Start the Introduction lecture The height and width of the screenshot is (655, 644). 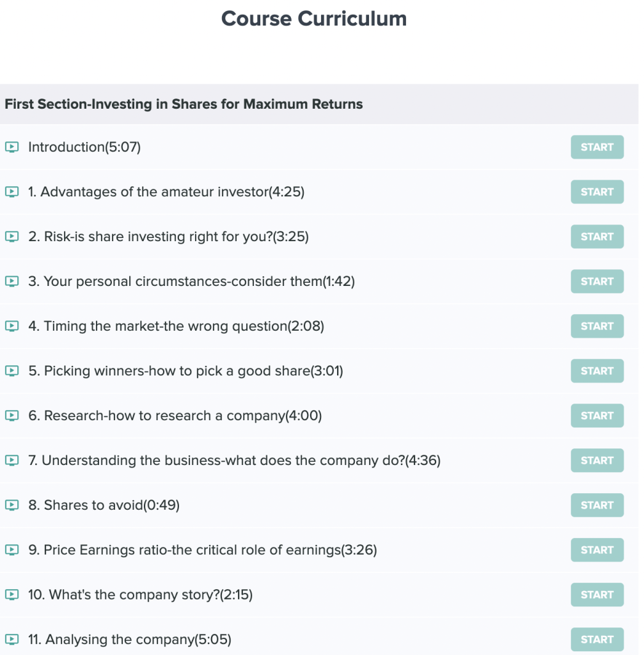tap(597, 147)
